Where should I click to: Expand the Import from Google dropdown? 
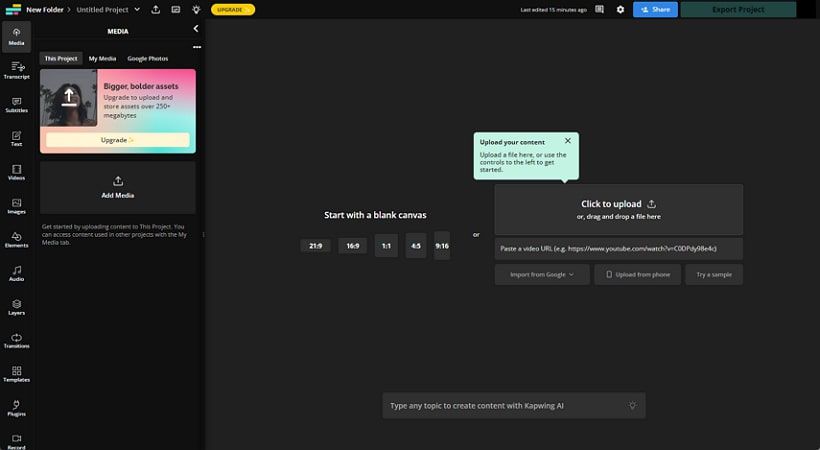pyautogui.click(x=542, y=274)
